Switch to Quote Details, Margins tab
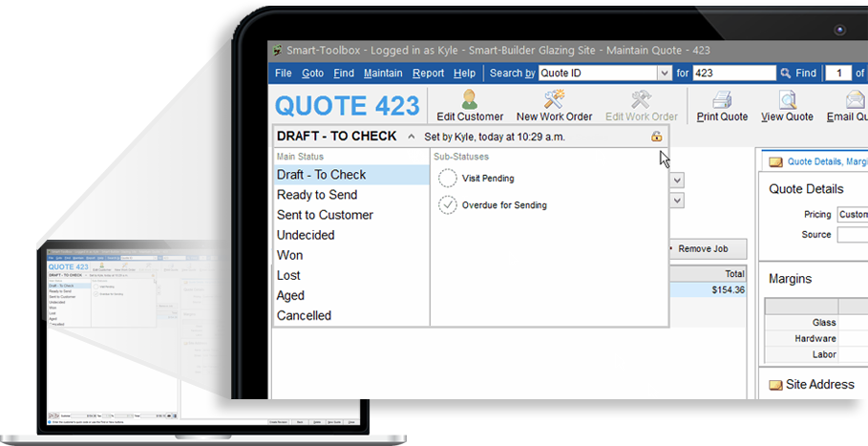 tap(815, 161)
